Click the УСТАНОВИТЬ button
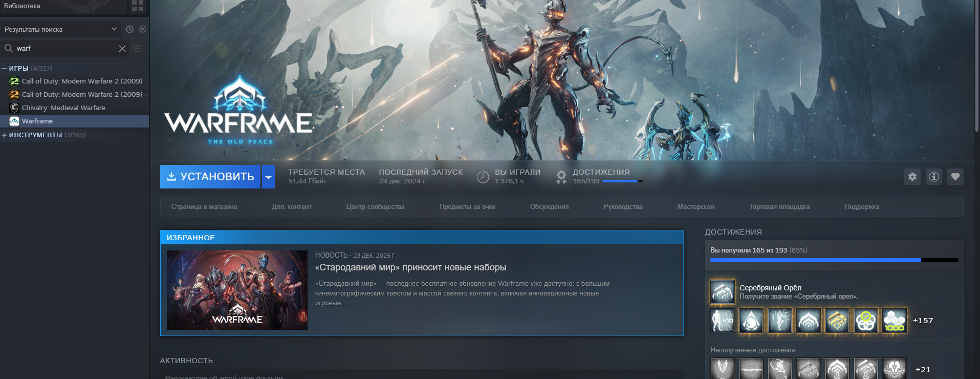 click(210, 177)
